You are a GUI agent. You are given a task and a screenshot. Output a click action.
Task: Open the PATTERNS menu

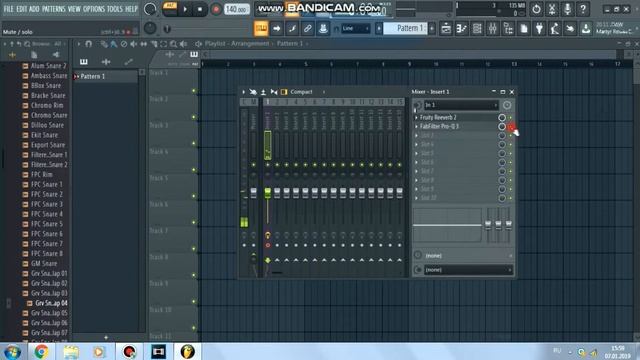(53, 9)
